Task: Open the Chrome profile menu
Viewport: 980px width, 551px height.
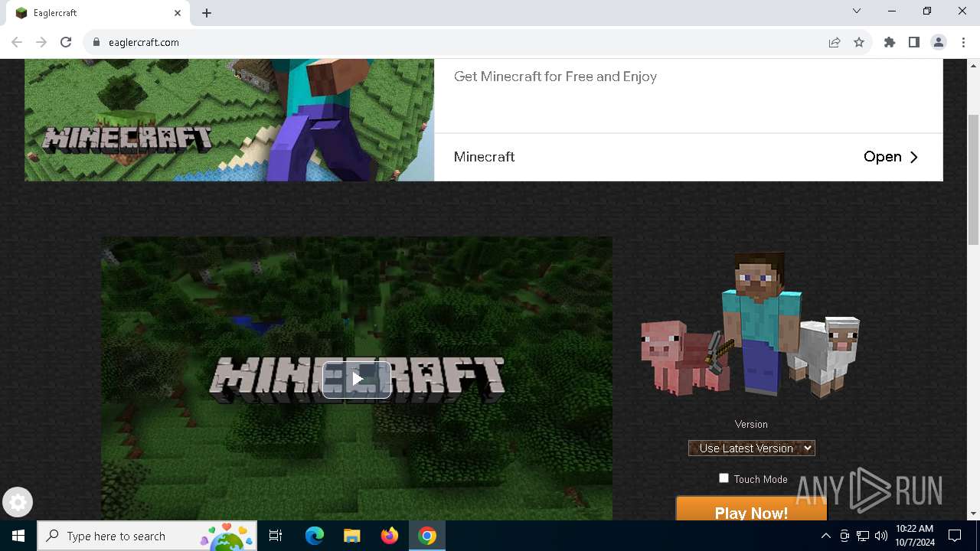Action: tap(939, 42)
